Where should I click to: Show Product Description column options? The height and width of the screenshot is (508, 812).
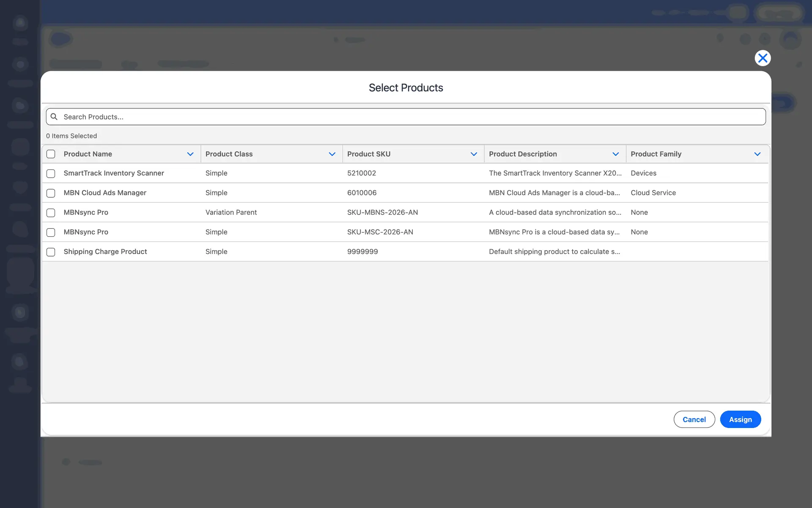click(x=615, y=154)
